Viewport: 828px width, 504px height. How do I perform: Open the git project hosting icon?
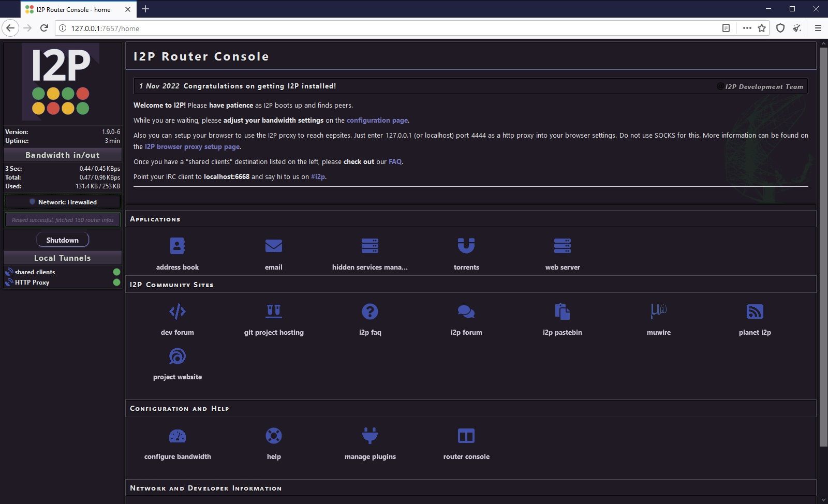pos(274,311)
